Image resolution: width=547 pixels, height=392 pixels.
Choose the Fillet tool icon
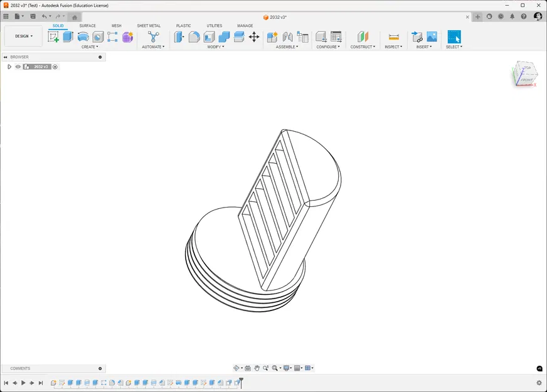[194, 36]
